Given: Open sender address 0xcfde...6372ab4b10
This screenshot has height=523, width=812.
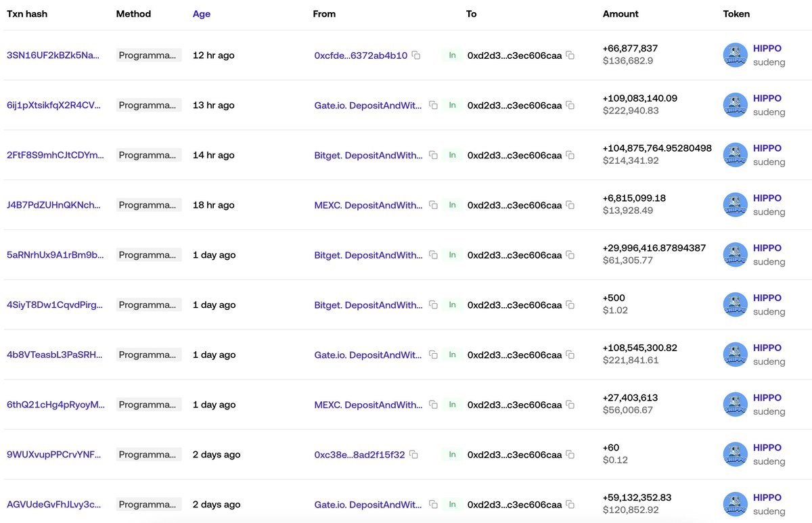Looking at the screenshot, I should (x=361, y=55).
